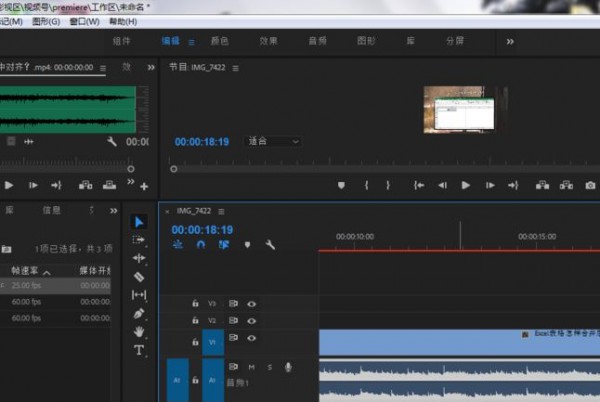The width and height of the screenshot is (600, 402).
Task: Toggle V3 sync lock
Action: [x=233, y=304]
